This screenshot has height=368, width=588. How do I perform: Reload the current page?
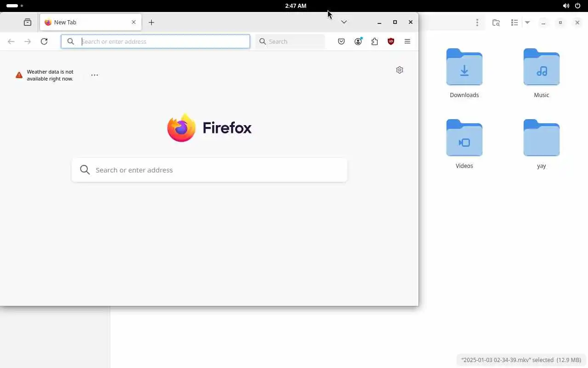point(44,41)
